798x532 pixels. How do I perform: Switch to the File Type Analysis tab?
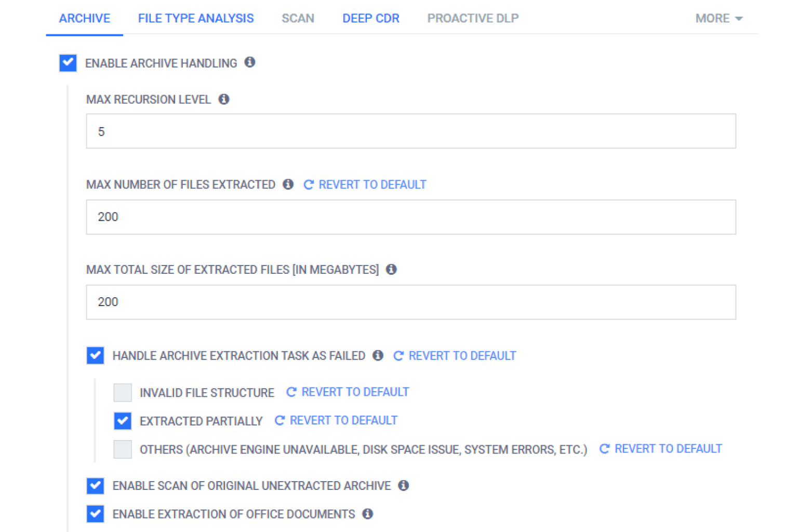click(x=196, y=19)
